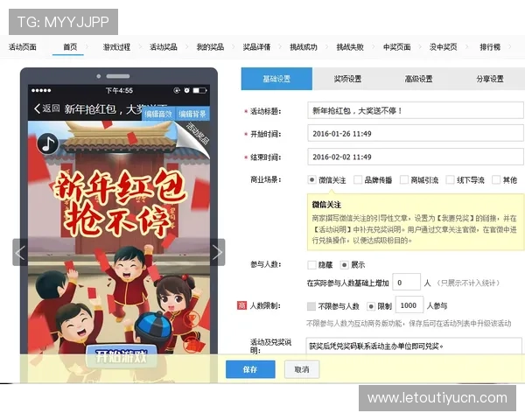The width and height of the screenshot is (525, 420).
Task: Select the 其他 scenario option
Action: click(x=496, y=180)
